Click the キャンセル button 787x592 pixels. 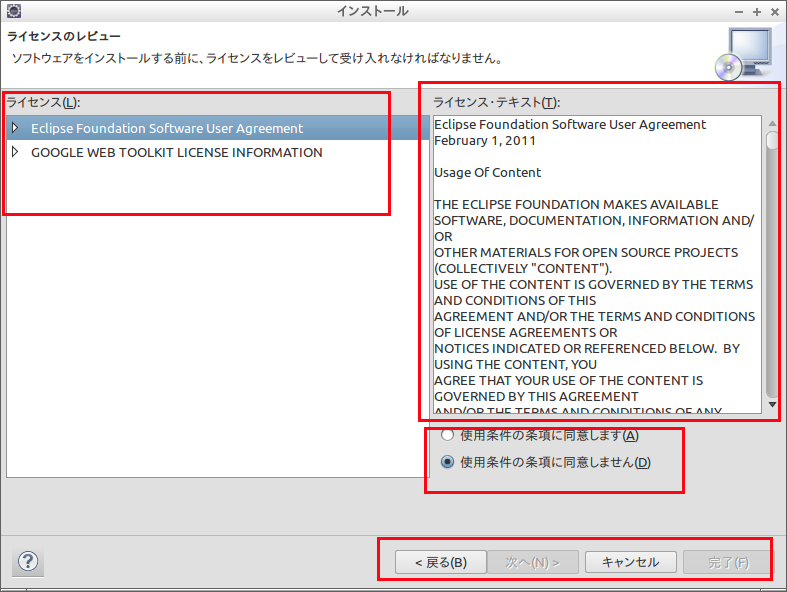(x=630, y=562)
